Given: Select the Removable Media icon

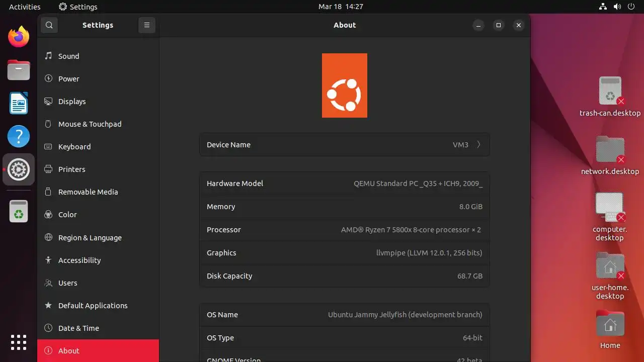Looking at the screenshot, I should pos(48,192).
